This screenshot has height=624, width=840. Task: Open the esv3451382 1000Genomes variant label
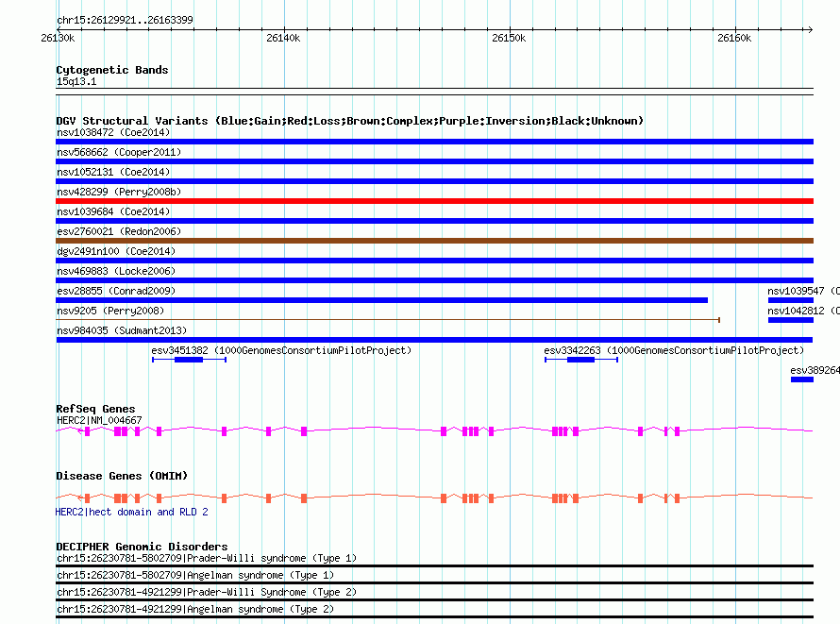point(281,350)
